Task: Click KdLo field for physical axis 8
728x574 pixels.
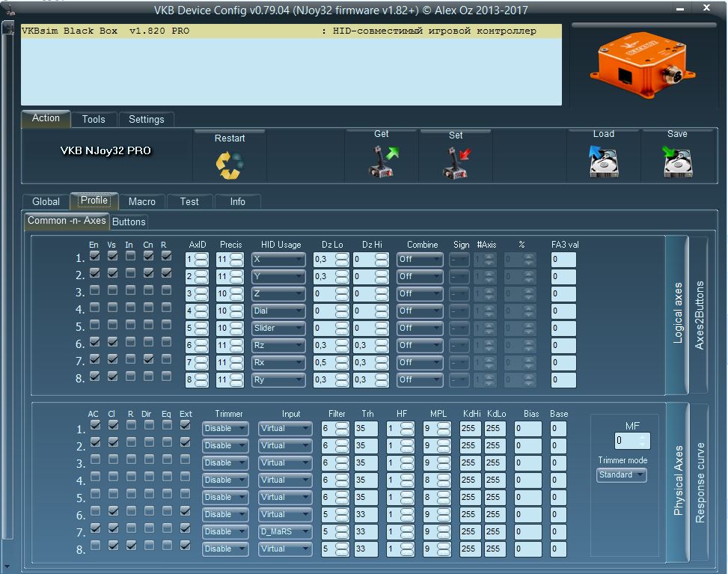Action: pos(495,549)
